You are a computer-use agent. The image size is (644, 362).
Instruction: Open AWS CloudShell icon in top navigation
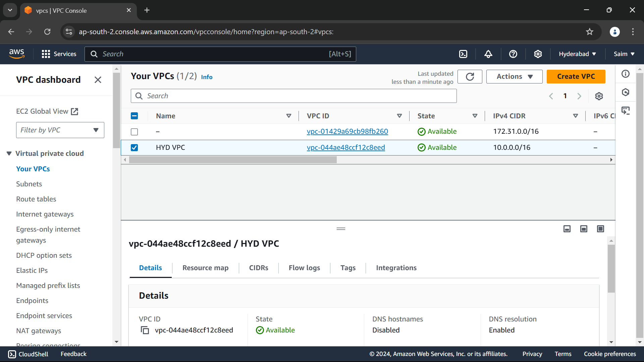(463, 54)
